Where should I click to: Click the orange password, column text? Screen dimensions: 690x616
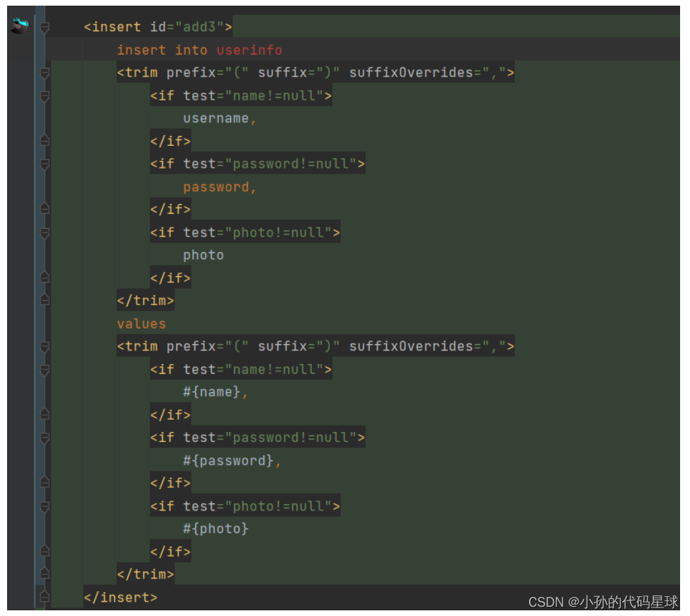click(220, 187)
